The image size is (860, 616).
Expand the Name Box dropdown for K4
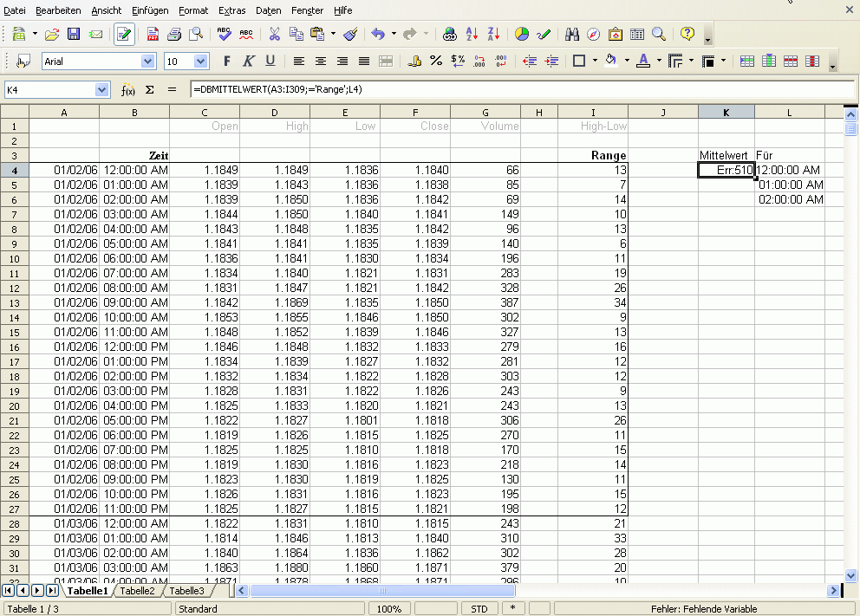coord(102,90)
